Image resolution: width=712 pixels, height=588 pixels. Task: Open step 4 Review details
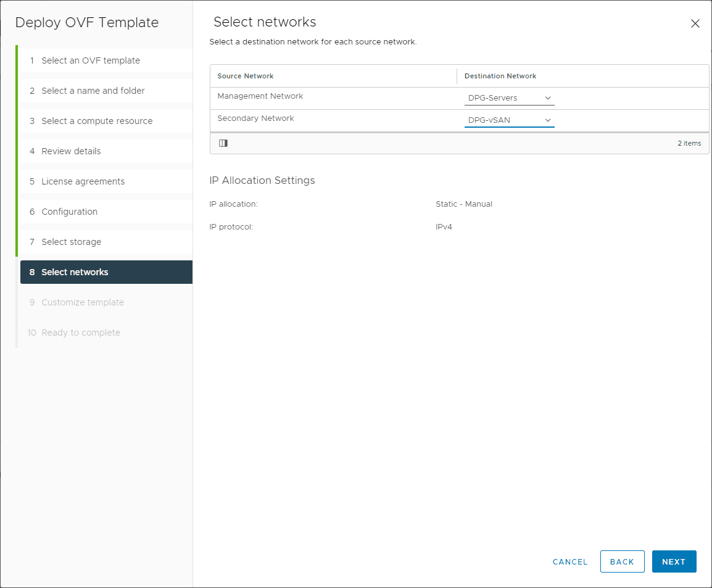pos(71,151)
